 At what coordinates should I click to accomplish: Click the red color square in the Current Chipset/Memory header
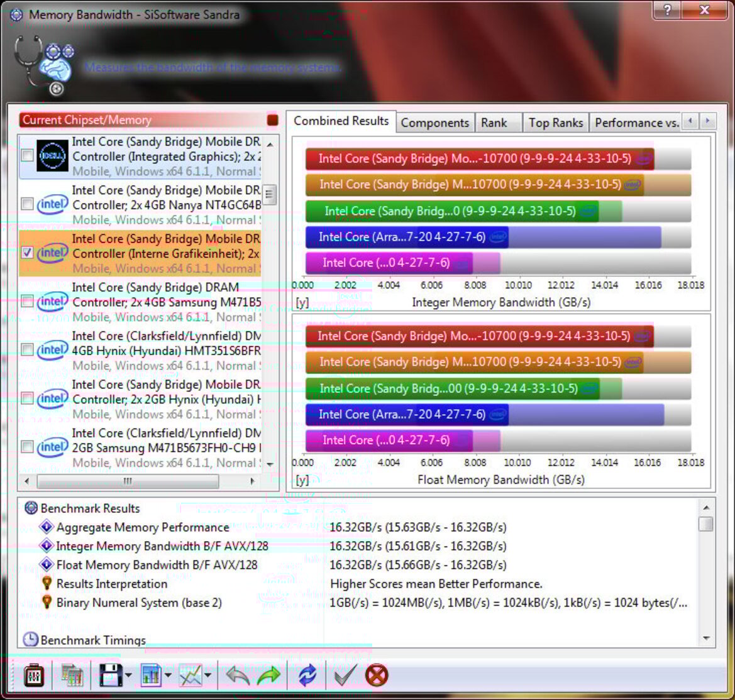[272, 120]
